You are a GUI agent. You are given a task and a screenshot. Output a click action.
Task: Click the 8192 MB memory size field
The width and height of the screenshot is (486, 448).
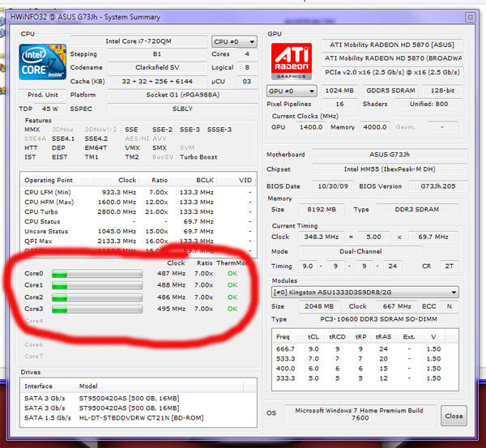coord(322,210)
